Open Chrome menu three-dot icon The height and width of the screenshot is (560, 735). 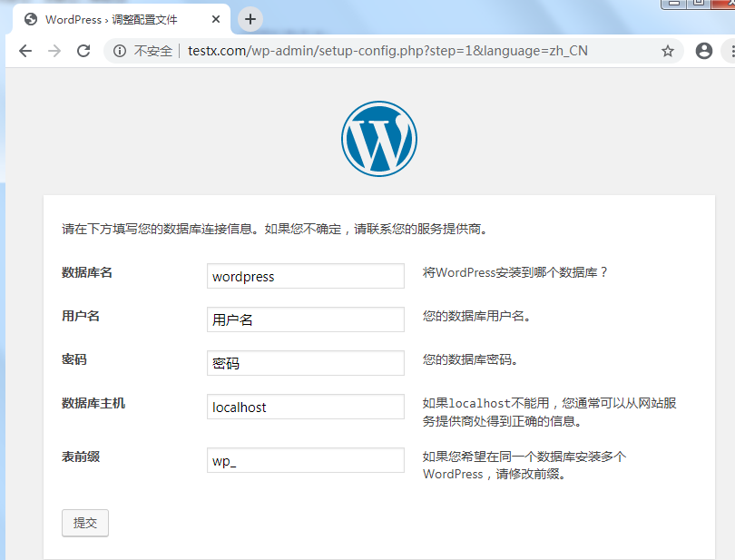pos(731,51)
